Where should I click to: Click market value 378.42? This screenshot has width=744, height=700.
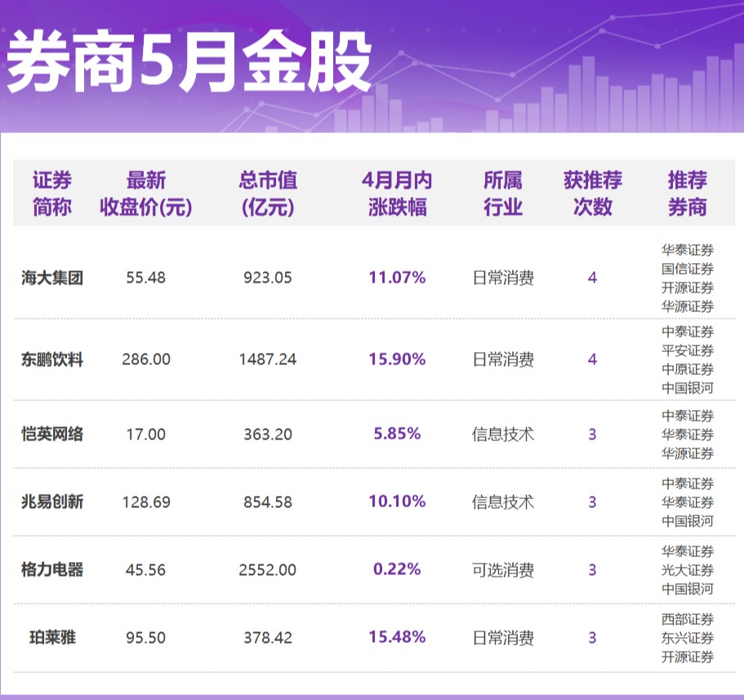pyautogui.click(x=268, y=637)
